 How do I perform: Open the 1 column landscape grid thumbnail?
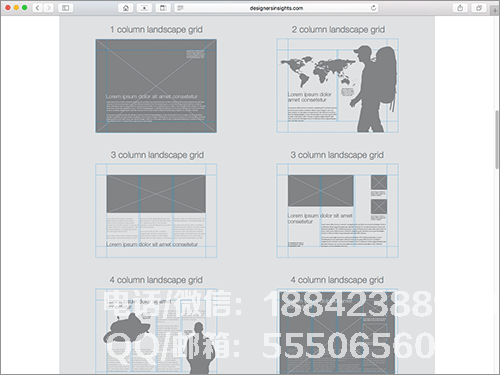(156, 86)
